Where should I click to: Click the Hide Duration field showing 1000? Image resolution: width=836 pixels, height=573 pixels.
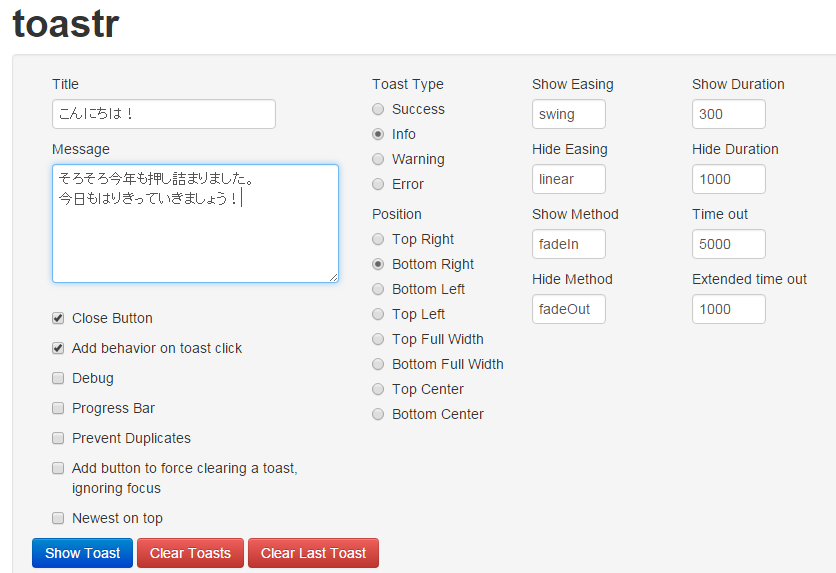coord(729,179)
